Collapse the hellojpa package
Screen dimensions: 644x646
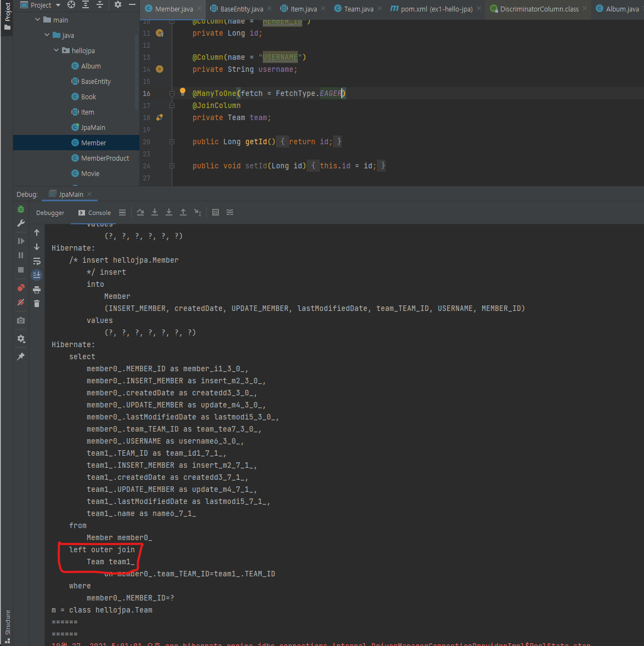click(x=57, y=50)
